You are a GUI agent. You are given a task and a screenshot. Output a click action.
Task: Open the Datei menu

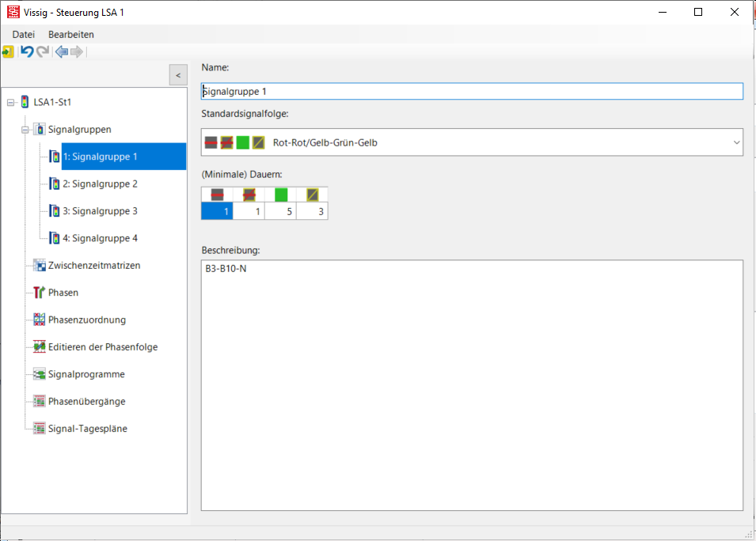click(24, 35)
